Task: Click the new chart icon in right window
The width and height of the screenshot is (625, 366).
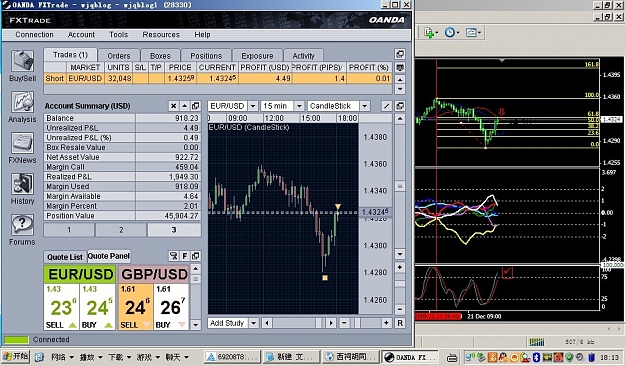Action: tap(430, 33)
